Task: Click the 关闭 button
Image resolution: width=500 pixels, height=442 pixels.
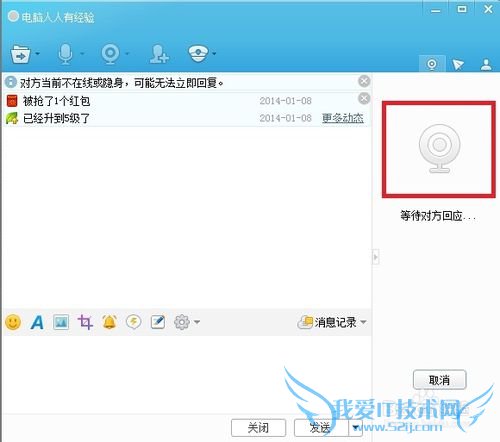Action: [x=258, y=428]
